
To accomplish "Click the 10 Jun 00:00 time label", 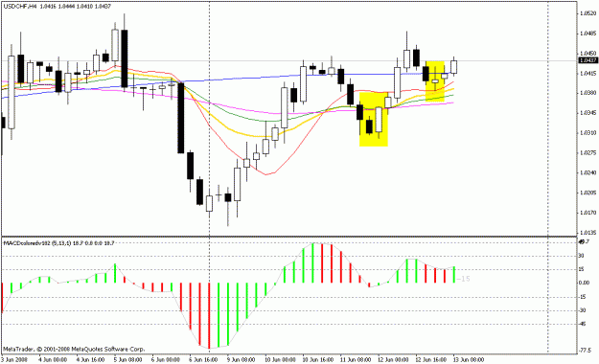I will coord(280,360).
